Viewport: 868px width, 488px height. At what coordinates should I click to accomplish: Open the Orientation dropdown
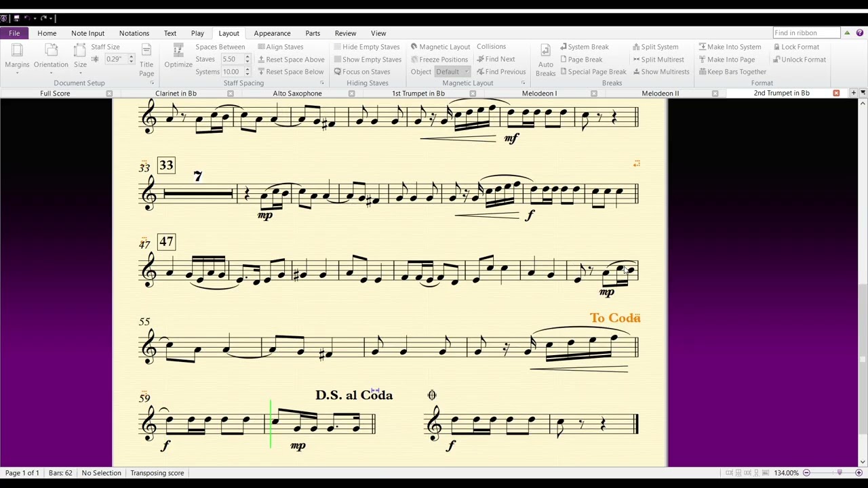(x=51, y=58)
